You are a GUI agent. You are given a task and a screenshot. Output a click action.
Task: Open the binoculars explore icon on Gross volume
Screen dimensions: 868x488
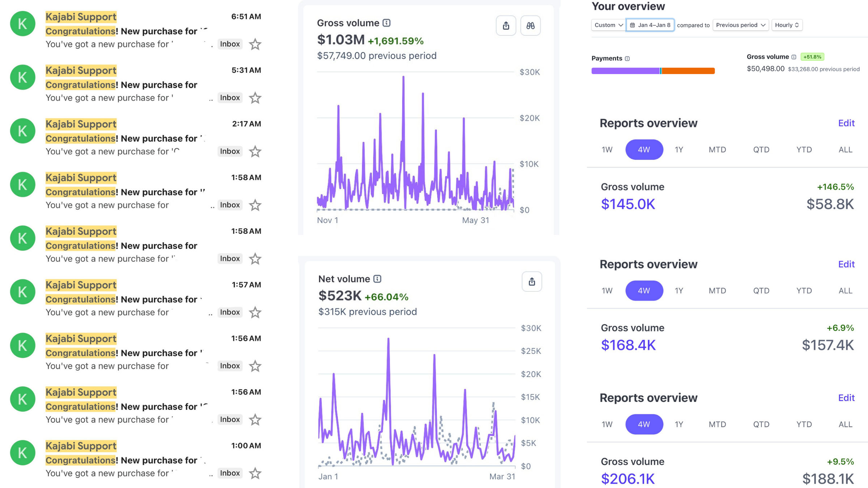pyautogui.click(x=531, y=25)
